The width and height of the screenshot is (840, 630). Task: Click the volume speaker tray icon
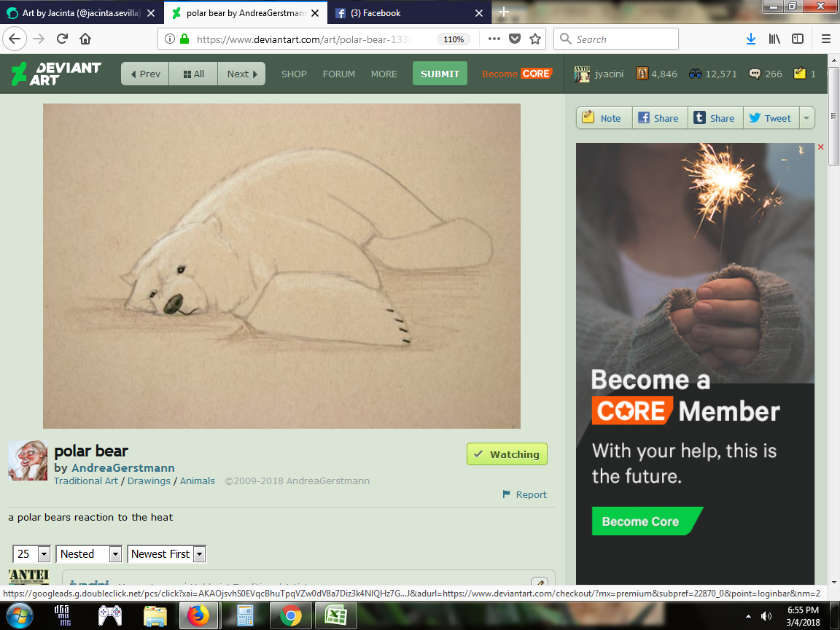click(766, 616)
